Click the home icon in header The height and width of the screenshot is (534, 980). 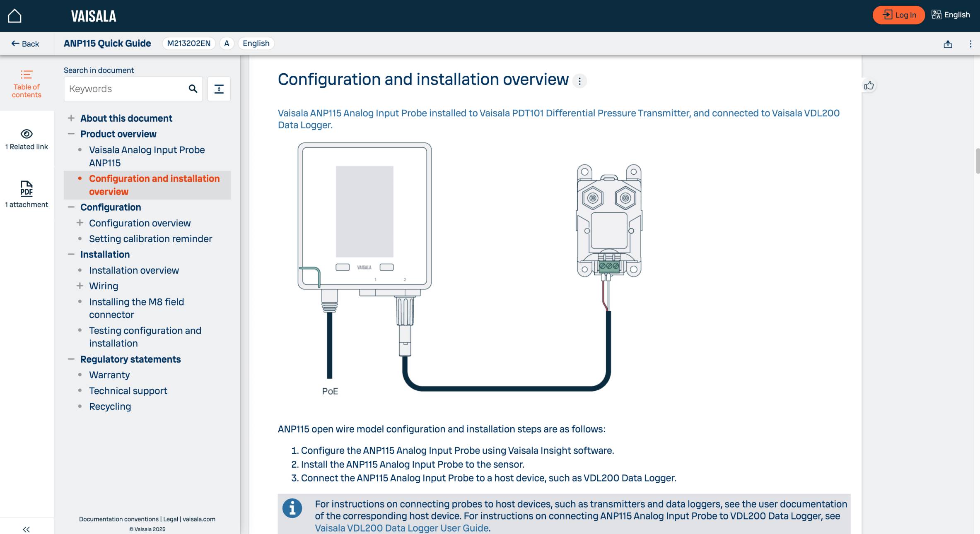coord(14,16)
